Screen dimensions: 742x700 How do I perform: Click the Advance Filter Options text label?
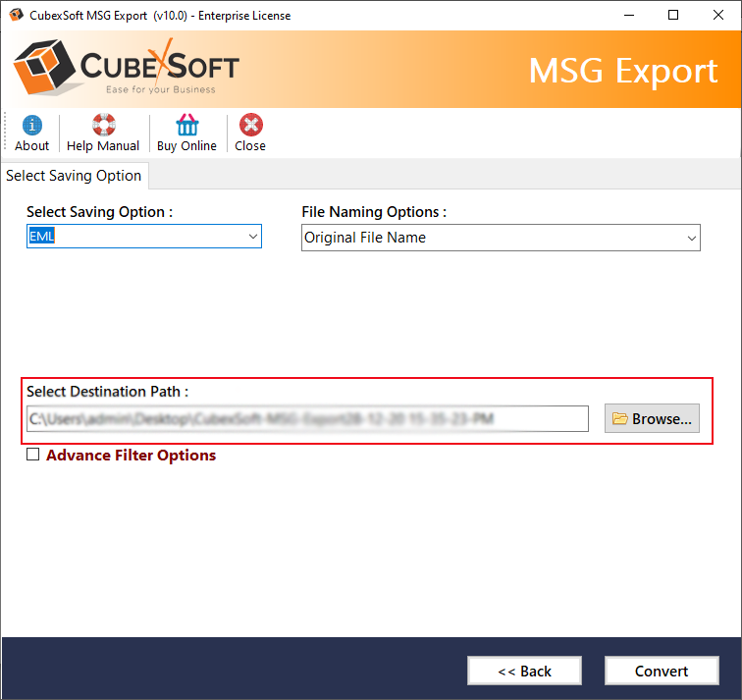pos(131,456)
